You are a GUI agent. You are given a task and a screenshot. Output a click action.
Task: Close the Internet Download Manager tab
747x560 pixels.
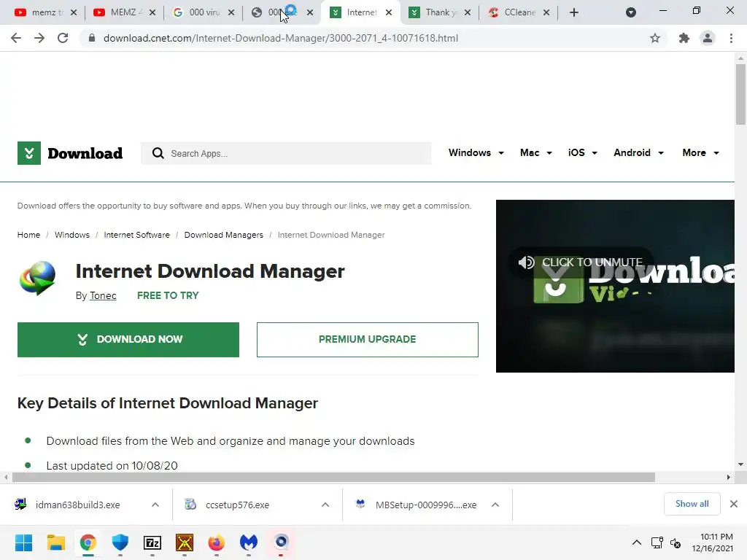click(389, 12)
